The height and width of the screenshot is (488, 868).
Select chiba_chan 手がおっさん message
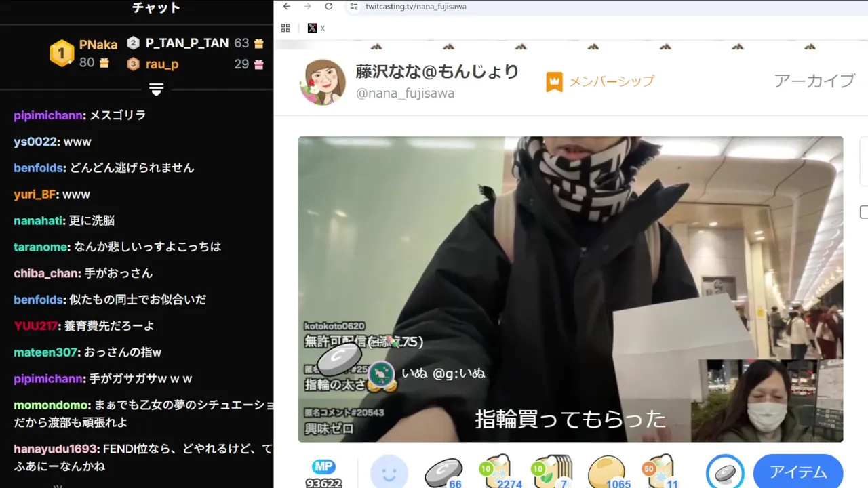point(83,273)
